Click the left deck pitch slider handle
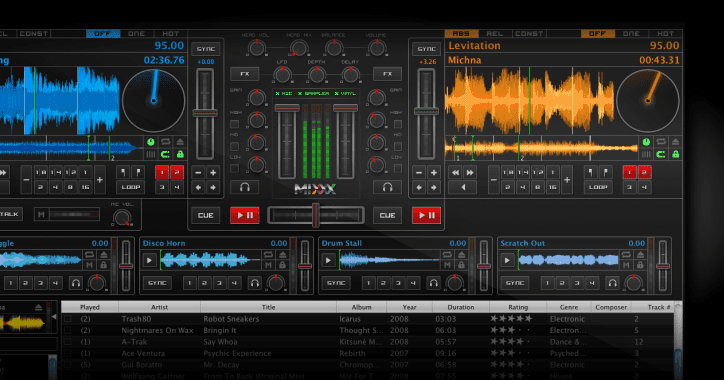This screenshot has width=724, height=380. [205, 113]
